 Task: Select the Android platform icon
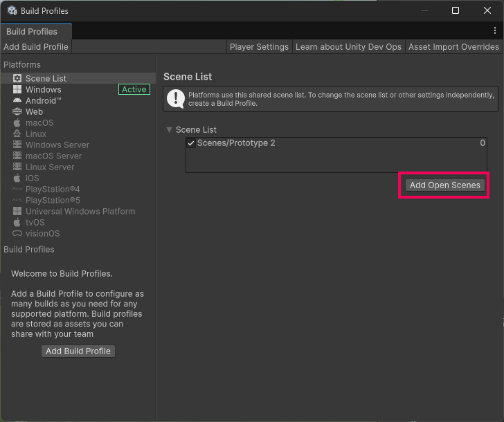coord(17,101)
